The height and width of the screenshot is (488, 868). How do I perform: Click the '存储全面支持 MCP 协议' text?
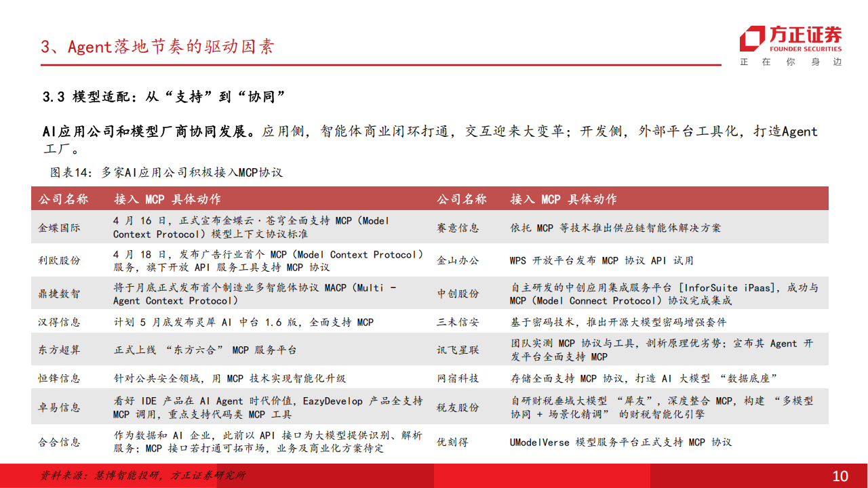[644, 378]
